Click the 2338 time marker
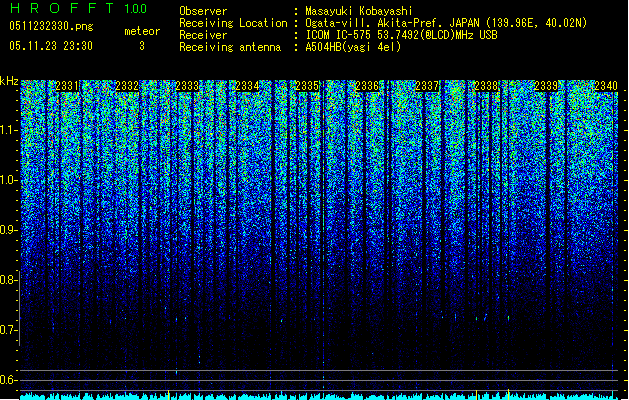Image resolution: width=629 pixels, height=400 pixels. pos(486,86)
